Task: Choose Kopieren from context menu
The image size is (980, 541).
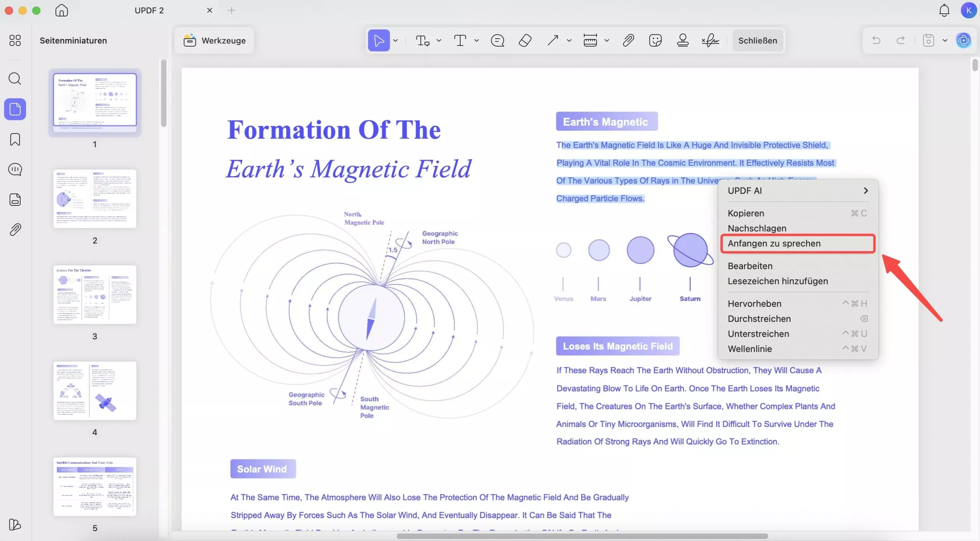Action: coord(798,213)
